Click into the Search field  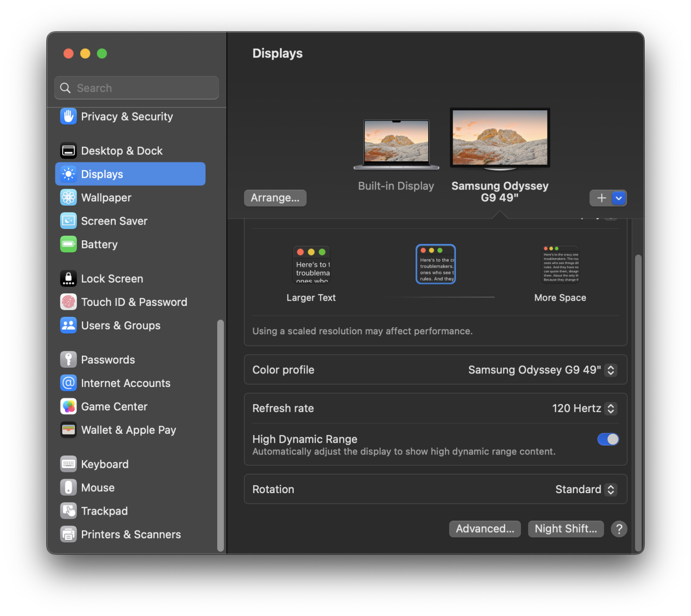click(137, 88)
